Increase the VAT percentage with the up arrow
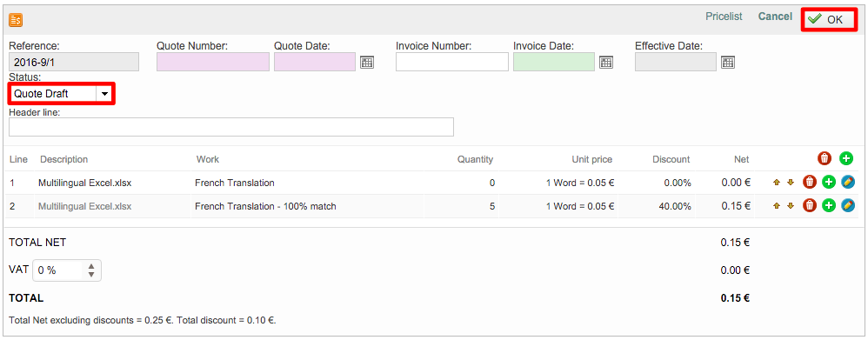Image resolution: width=868 pixels, height=340 pixels. [91, 266]
